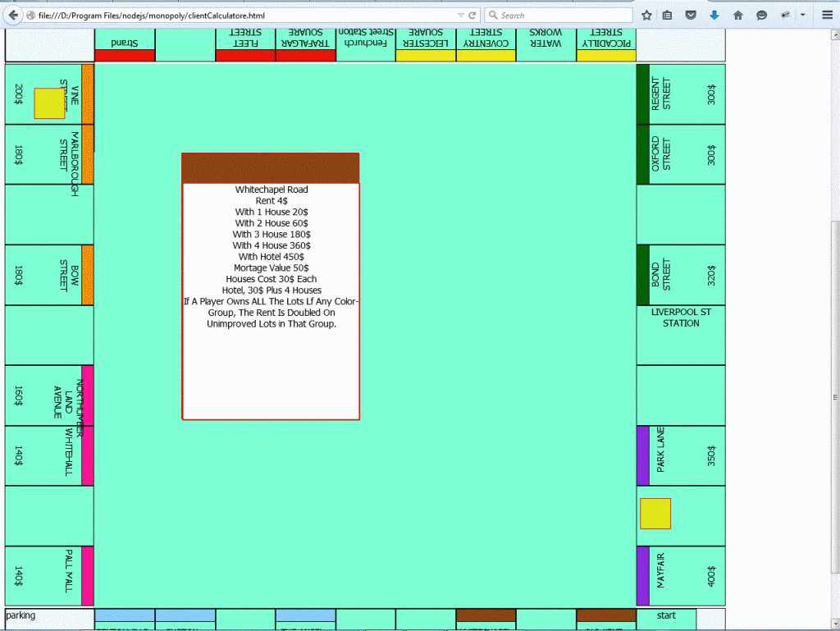Screen dimensions: 840x631
Task: Click the "With 3 House 180$" line
Action: point(271,235)
